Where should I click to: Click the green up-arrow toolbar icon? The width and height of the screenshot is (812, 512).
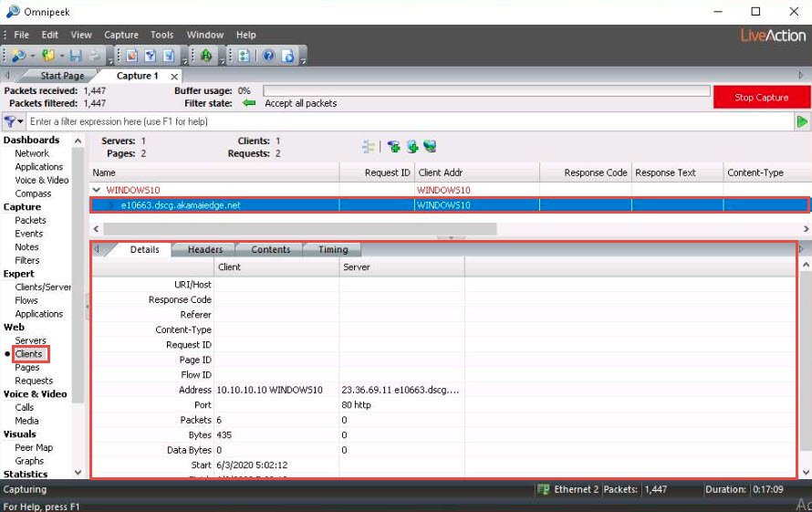coord(206,55)
